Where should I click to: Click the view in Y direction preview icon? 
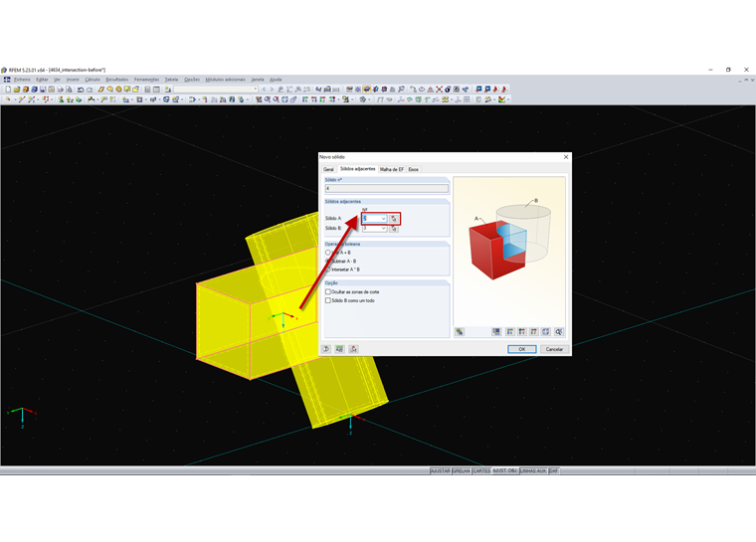pos(521,332)
